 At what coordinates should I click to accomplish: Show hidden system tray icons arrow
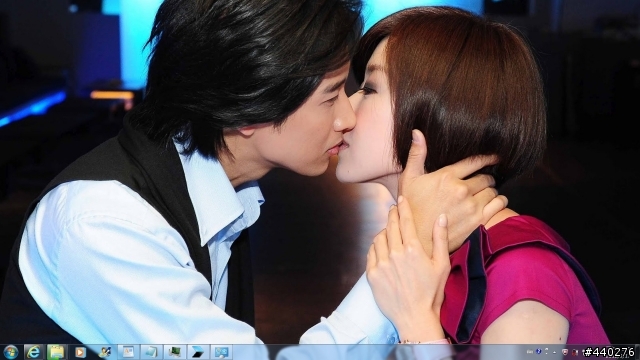554,352
